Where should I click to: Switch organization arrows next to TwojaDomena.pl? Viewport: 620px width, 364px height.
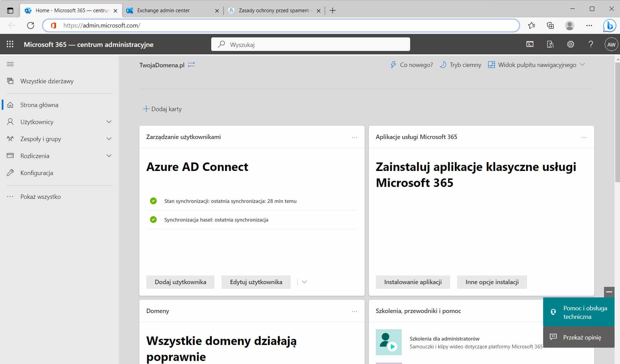tap(191, 65)
